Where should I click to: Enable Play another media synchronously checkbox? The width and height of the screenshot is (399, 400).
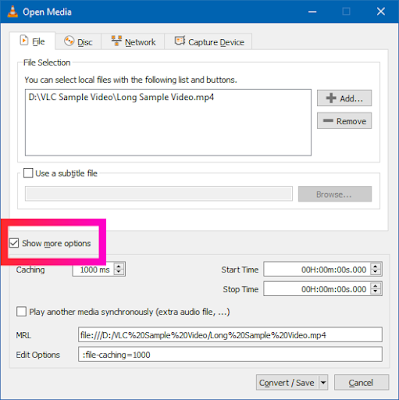(x=21, y=312)
